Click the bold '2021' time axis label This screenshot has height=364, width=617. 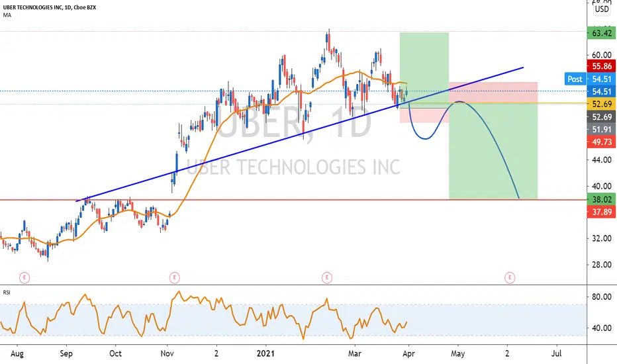point(265,354)
